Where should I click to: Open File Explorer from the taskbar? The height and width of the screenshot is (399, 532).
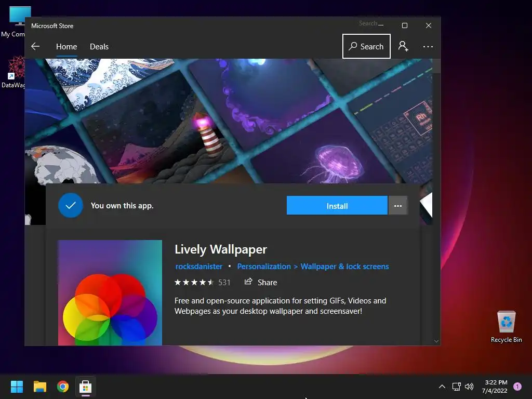pos(39,387)
